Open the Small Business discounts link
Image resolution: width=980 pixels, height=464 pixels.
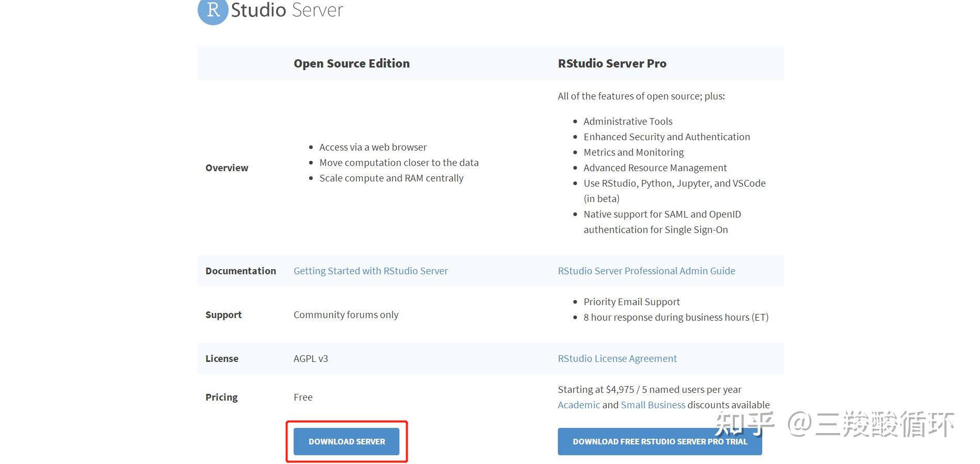pos(653,405)
